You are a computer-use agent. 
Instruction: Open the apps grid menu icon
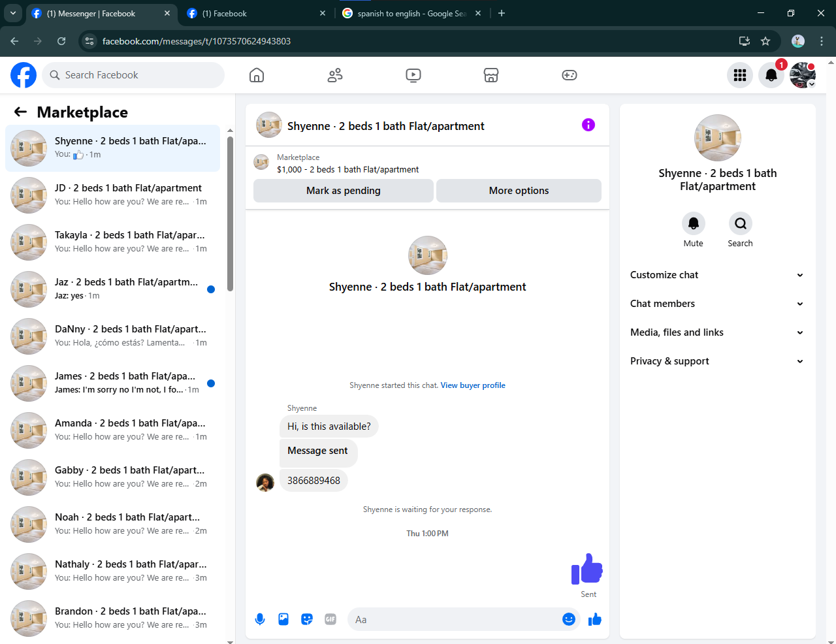tap(740, 75)
